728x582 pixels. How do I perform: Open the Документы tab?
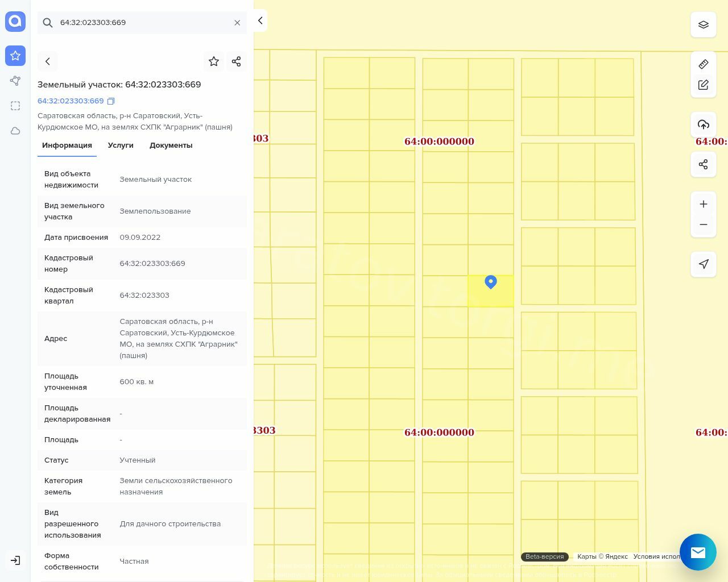click(x=171, y=145)
